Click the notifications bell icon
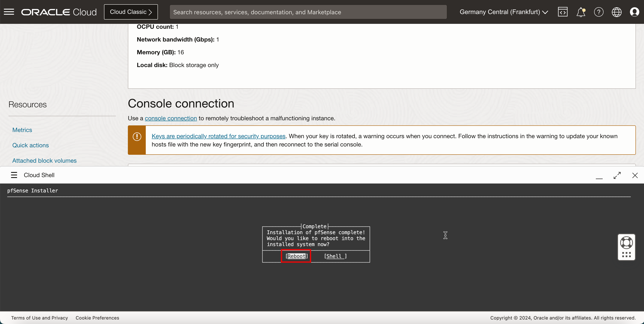 pyautogui.click(x=581, y=12)
